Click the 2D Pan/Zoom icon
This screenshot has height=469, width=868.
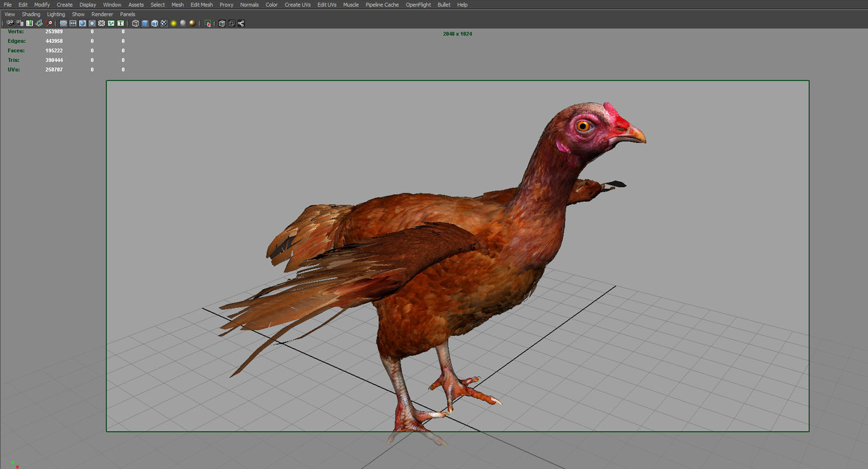(x=49, y=23)
